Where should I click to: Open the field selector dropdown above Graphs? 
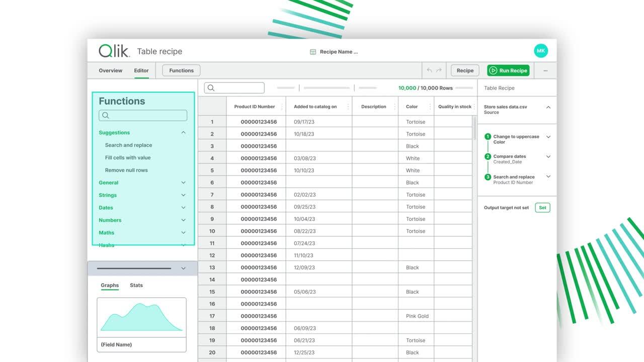183,268
